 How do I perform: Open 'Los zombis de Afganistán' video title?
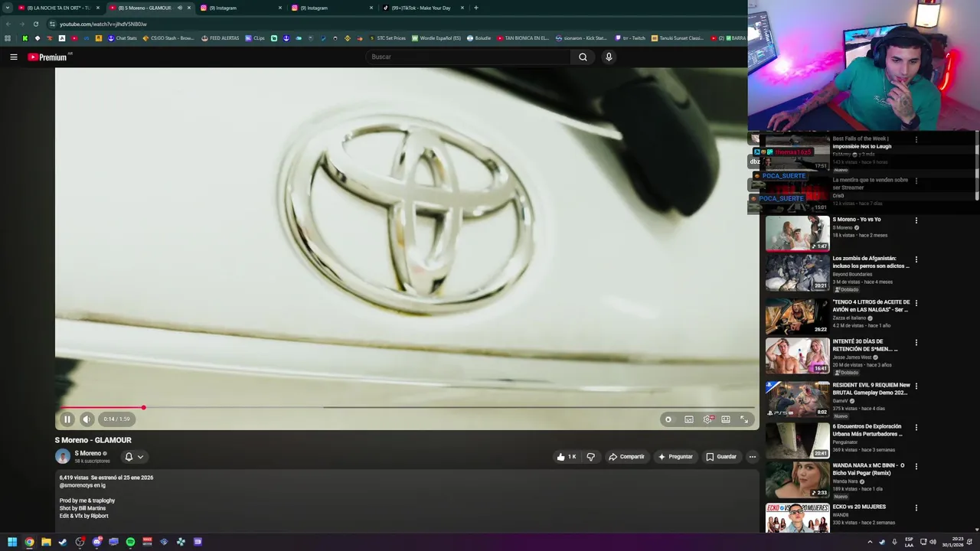[871, 262]
